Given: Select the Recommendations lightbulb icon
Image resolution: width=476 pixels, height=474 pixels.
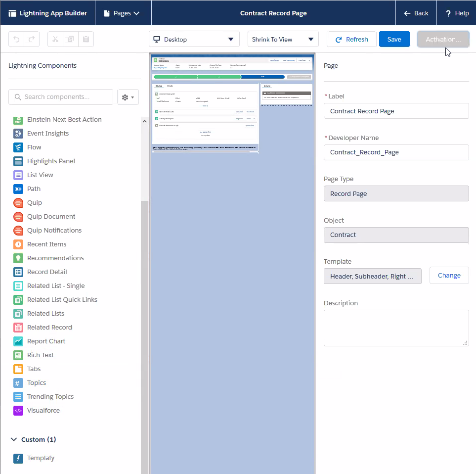Looking at the screenshot, I should point(18,258).
